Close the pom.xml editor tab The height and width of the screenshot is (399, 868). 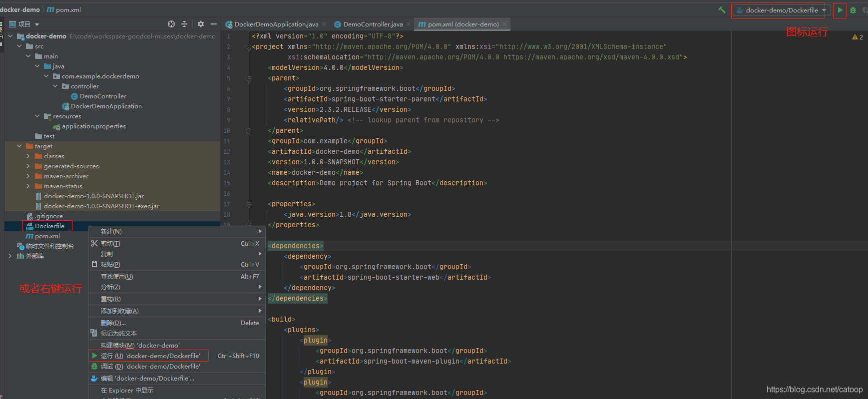(x=504, y=24)
